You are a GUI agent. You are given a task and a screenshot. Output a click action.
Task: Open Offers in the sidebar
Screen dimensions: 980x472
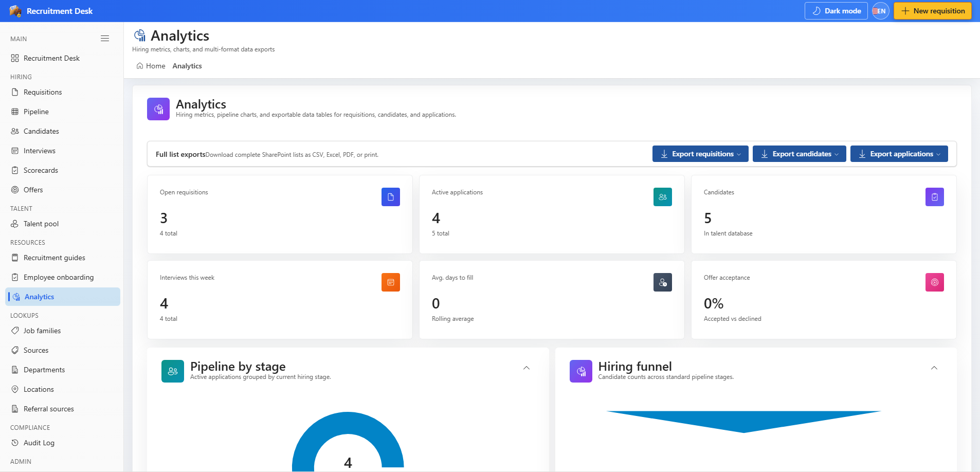[x=63, y=190]
